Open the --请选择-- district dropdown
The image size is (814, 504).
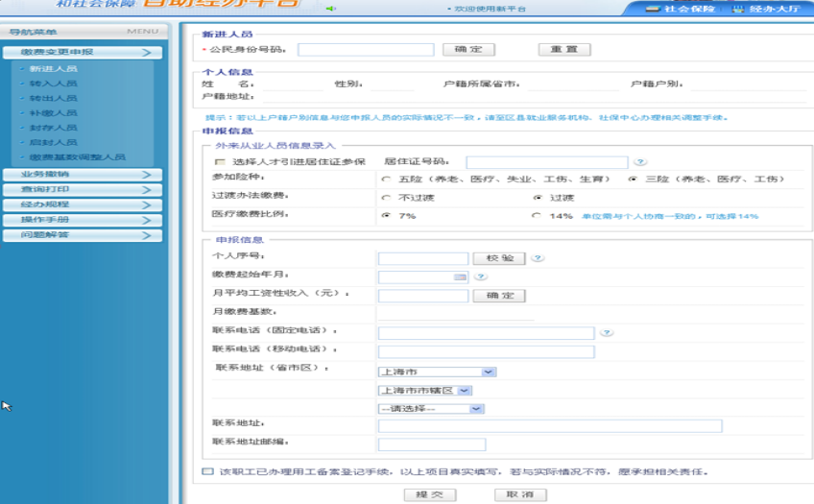pyautogui.click(x=431, y=409)
